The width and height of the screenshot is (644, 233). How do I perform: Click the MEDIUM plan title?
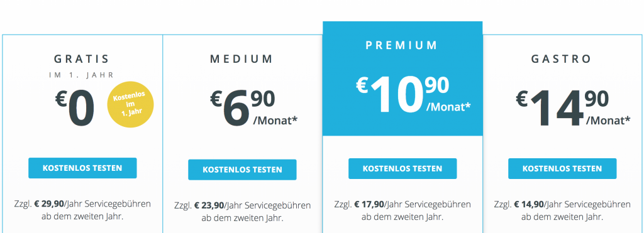pos(241,58)
